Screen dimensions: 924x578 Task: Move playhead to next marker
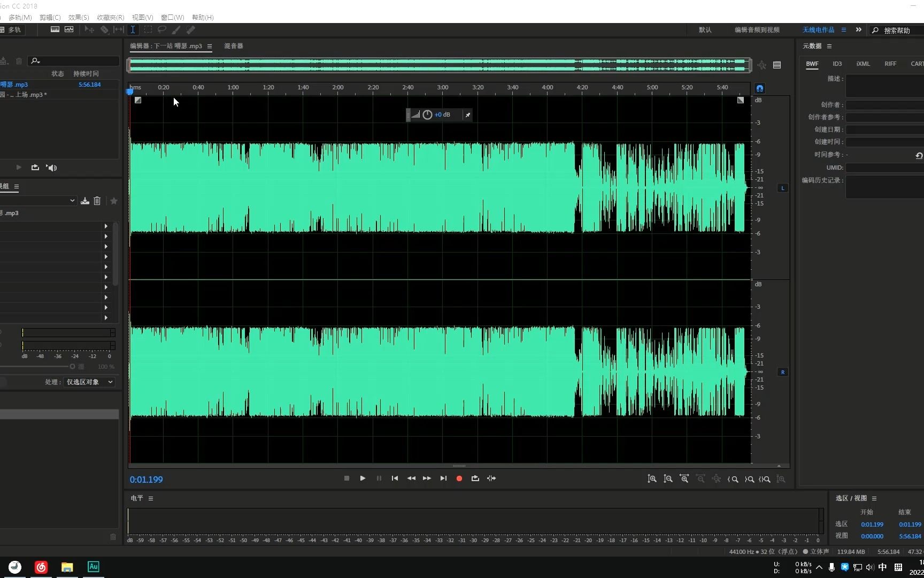pyautogui.click(x=443, y=478)
